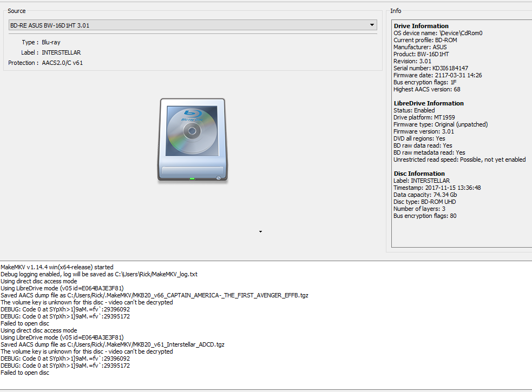Screen dimensions: 532x392
Task: Select the INTERSTELLAR label value in Source
Action: (x=61, y=52)
